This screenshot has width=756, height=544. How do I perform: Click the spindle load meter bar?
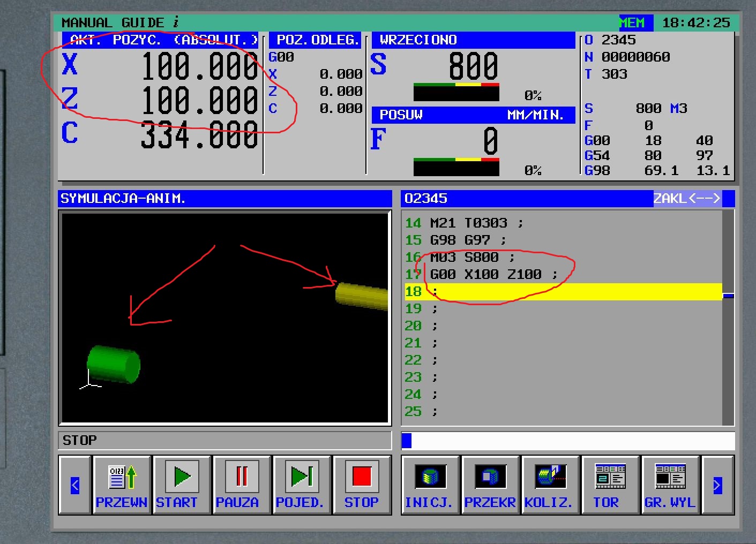456,93
